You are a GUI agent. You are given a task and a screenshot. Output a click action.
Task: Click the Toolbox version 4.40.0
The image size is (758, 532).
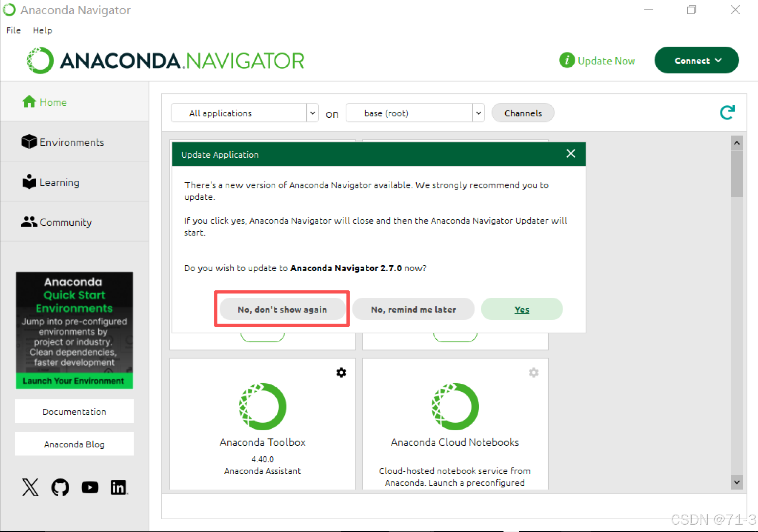(263, 459)
